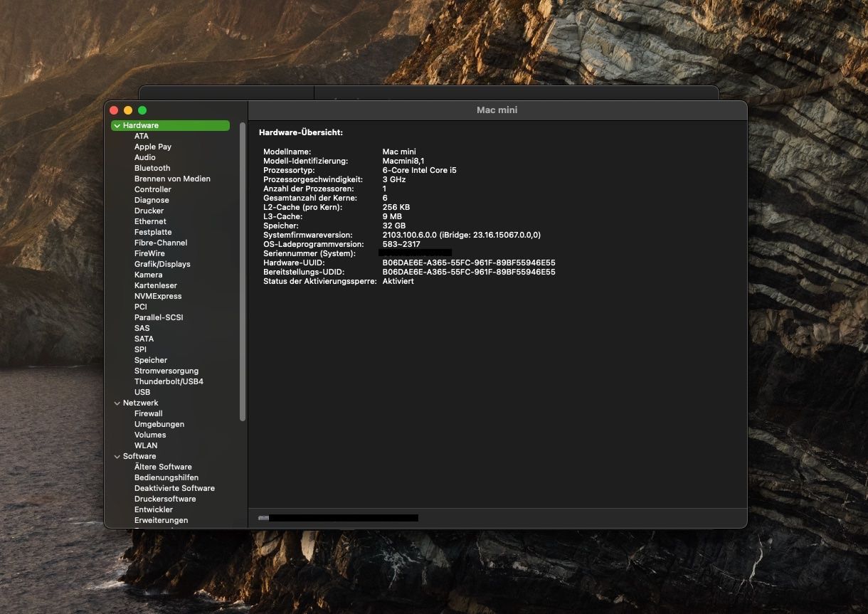Close the Mac mini window
This screenshot has width=868, height=614.
pos(113,110)
